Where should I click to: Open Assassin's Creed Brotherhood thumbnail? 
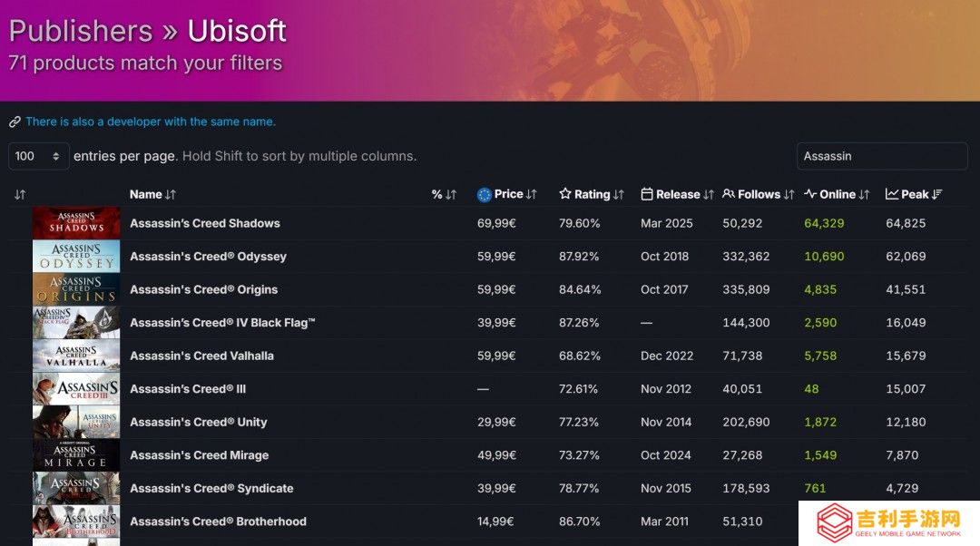click(76, 521)
